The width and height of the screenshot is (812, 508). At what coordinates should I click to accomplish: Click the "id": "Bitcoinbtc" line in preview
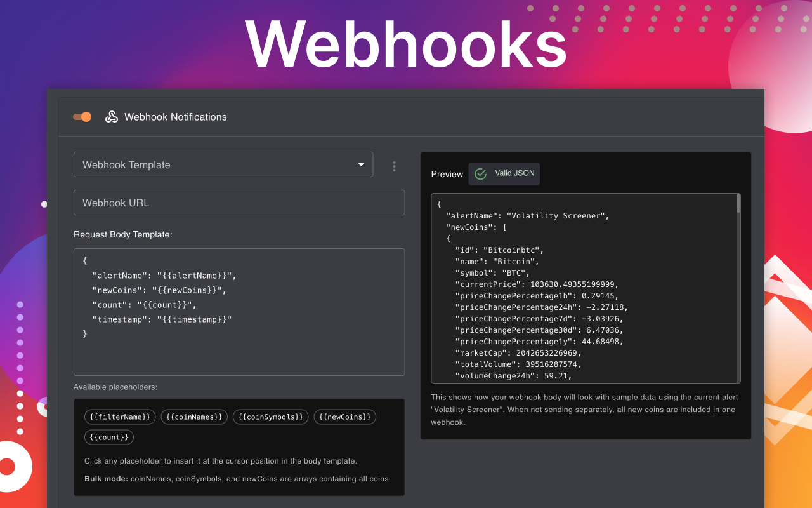499,250
